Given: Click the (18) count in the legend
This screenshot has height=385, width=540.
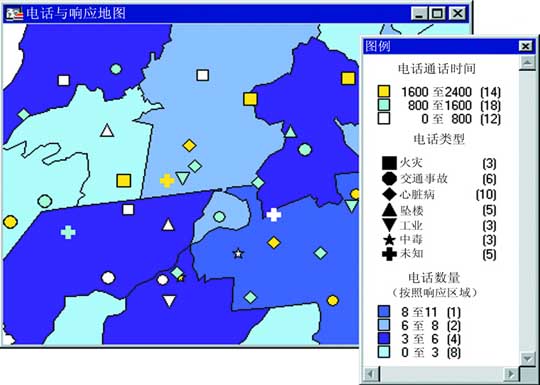Looking at the screenshot, I should point(490,105).
